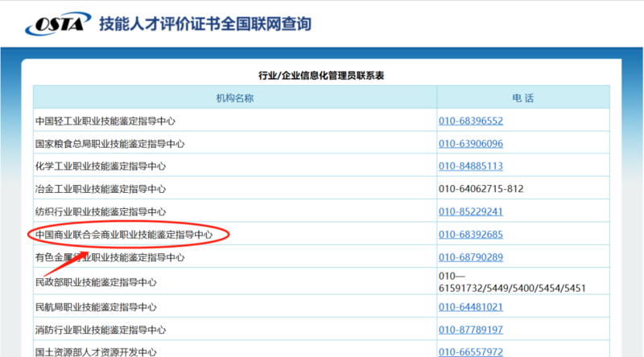Open phone link 010-68790289
This screenshot has width=644, height=357.
click(x=471, y=257)
